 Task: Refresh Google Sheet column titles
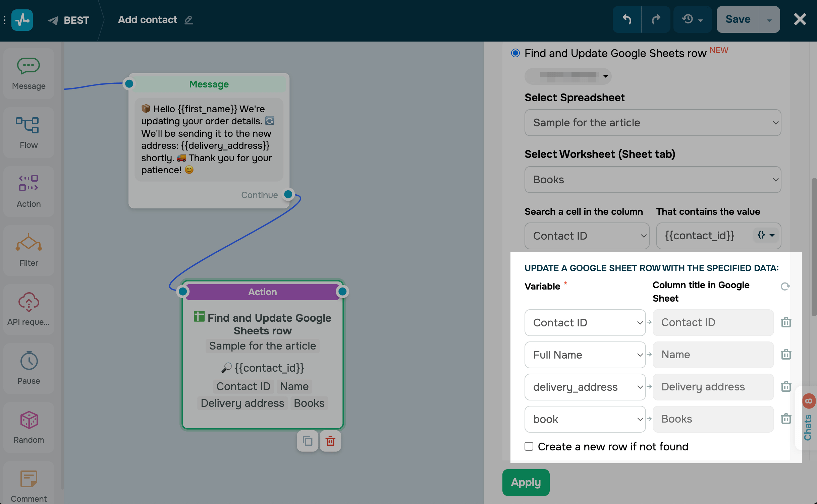pyautogui.click(x=785, y=287)
